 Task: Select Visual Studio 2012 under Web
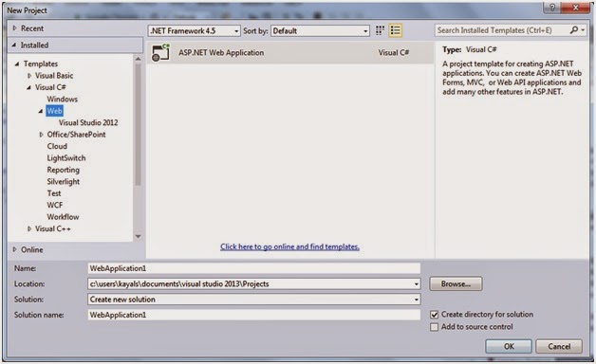[x=88, y=122]
